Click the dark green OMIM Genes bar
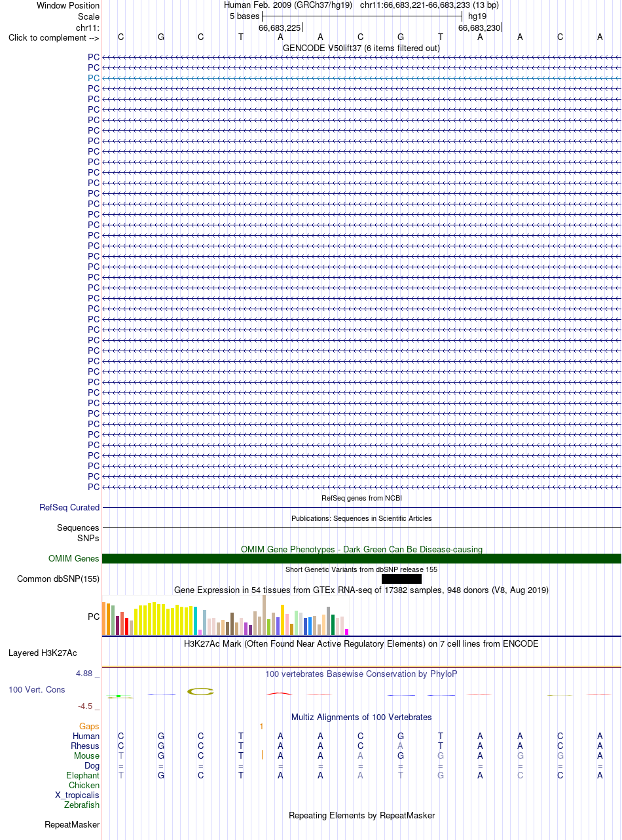This screenshot has height=840, width=622. click(x=361, y=558)
